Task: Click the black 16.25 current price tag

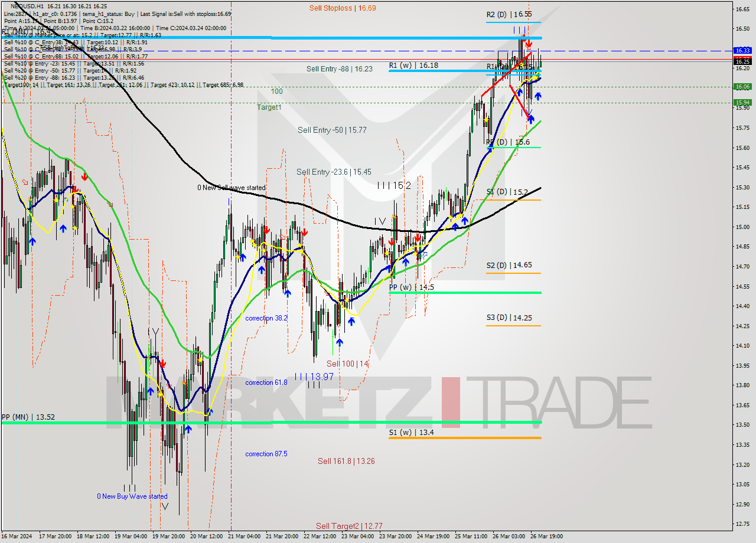Action: click(x=742, y=61)
